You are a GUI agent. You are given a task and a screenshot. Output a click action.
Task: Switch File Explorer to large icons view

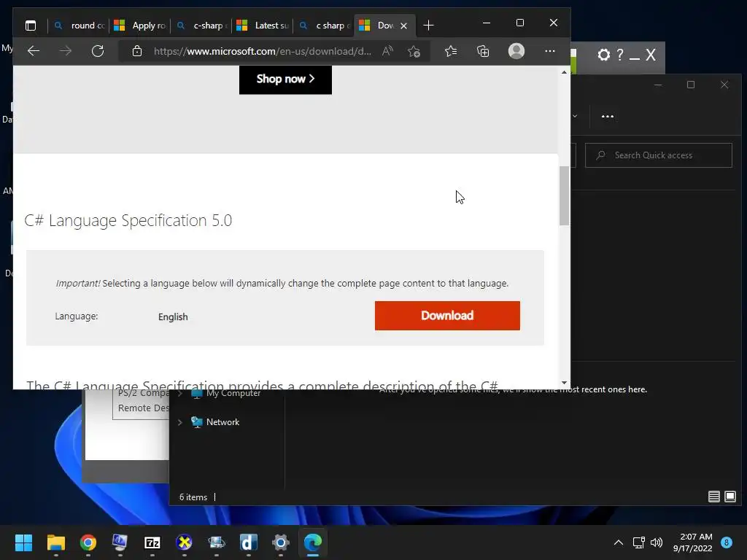click(x=729, y=497)
